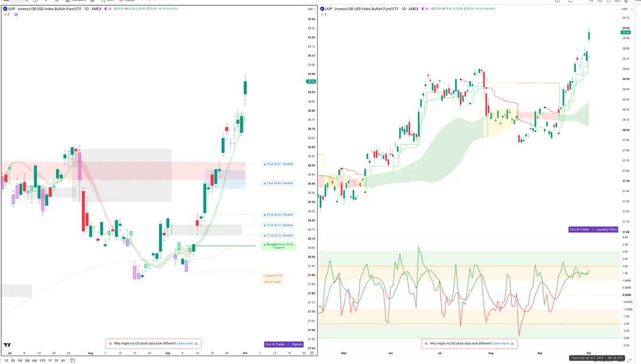Click the 28.96 current price tag on right chart

click(626, 33)
